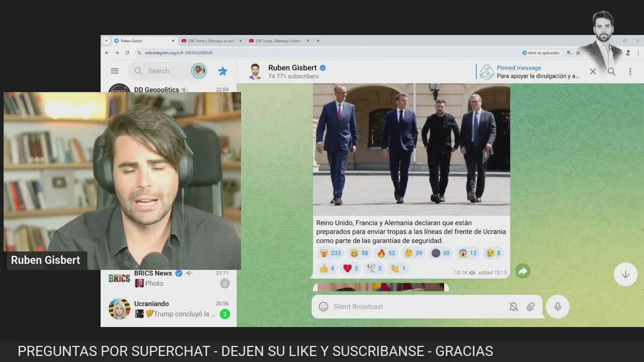Image resolution: width=644 pixels, height=362 pixels.
Task: Click the '74 771 subscribers' text
Action: [x=293, y=76]
